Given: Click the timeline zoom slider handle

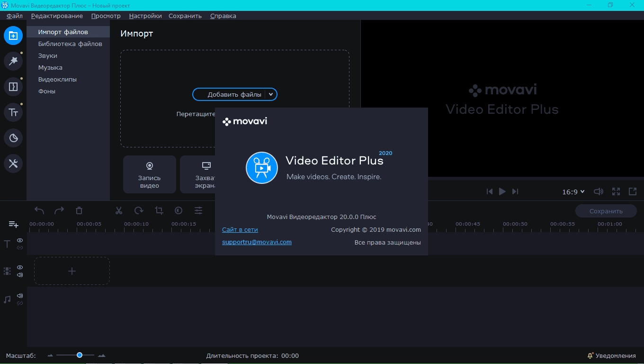Looking at the screenshot, I should click(80, 355).
